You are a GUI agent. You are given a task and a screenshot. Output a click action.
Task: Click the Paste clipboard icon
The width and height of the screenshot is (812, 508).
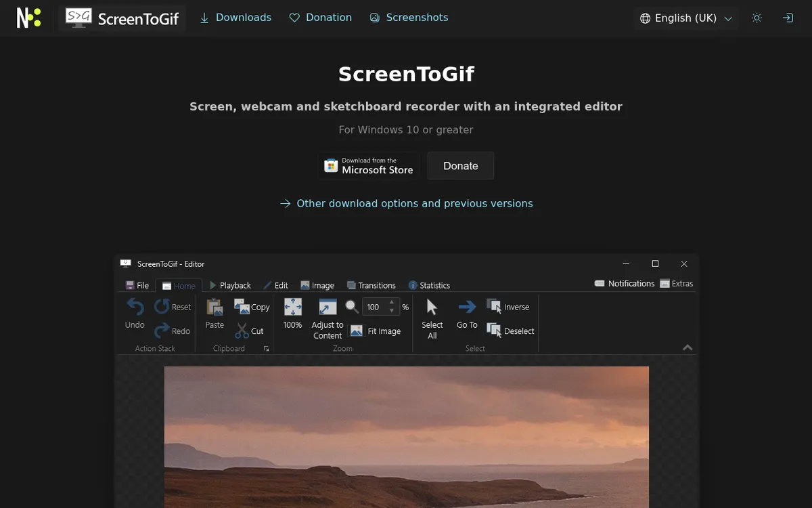tap(215, 308)
